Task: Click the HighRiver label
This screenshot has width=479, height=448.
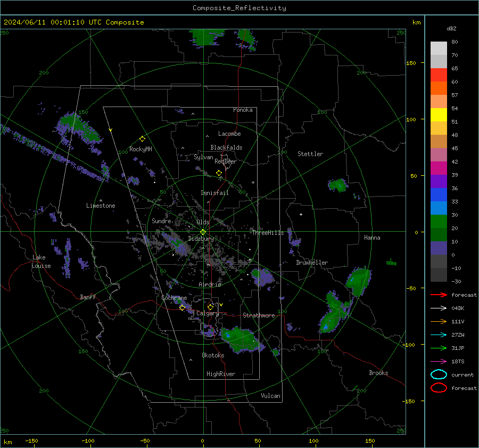Action: (221, 374)
